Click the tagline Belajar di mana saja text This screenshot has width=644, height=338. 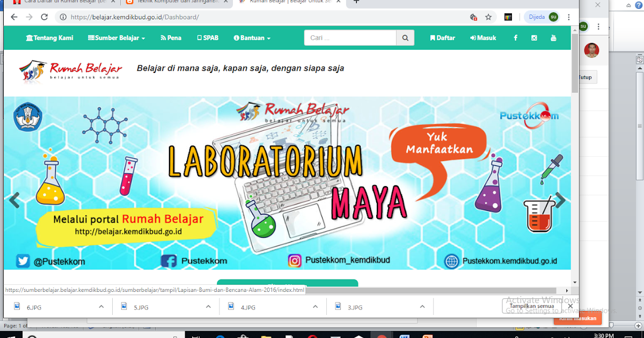pos(240,68)
